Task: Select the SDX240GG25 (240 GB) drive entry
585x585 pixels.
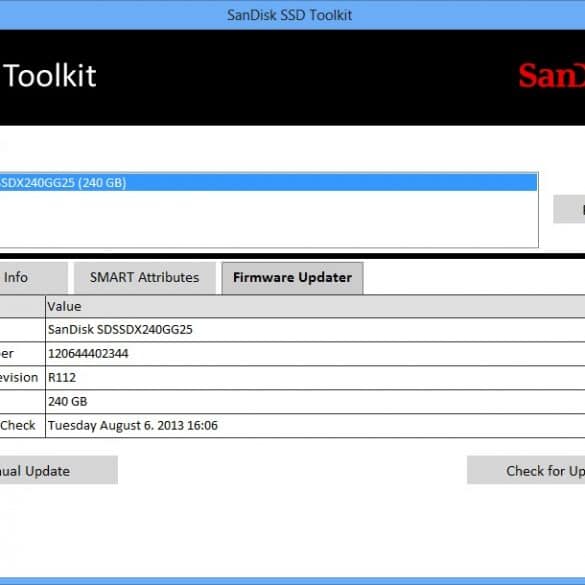Action: [269, 183]
